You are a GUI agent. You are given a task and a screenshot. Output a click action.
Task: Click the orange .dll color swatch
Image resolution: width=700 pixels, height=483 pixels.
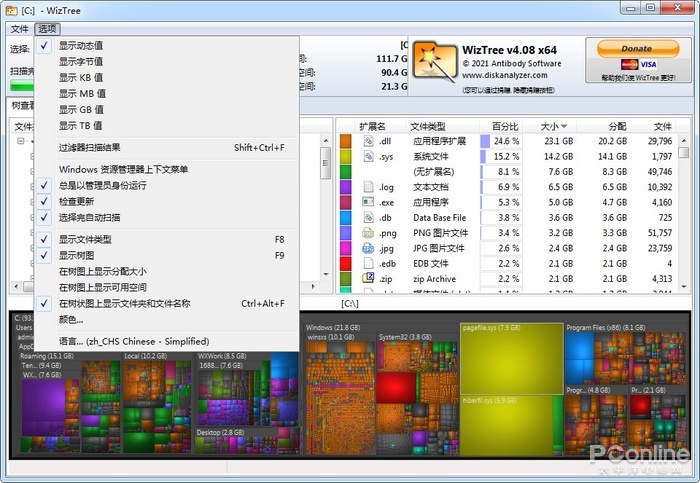(x=346, y=142)
